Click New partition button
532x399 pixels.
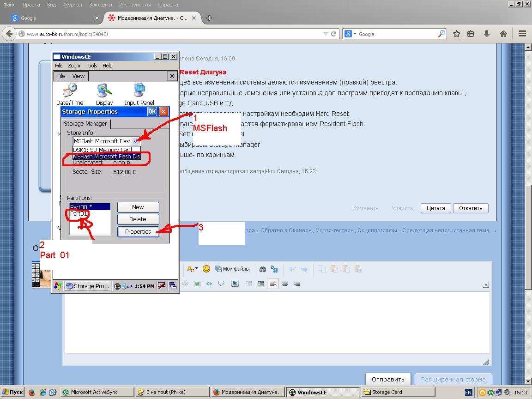[138, 207]
